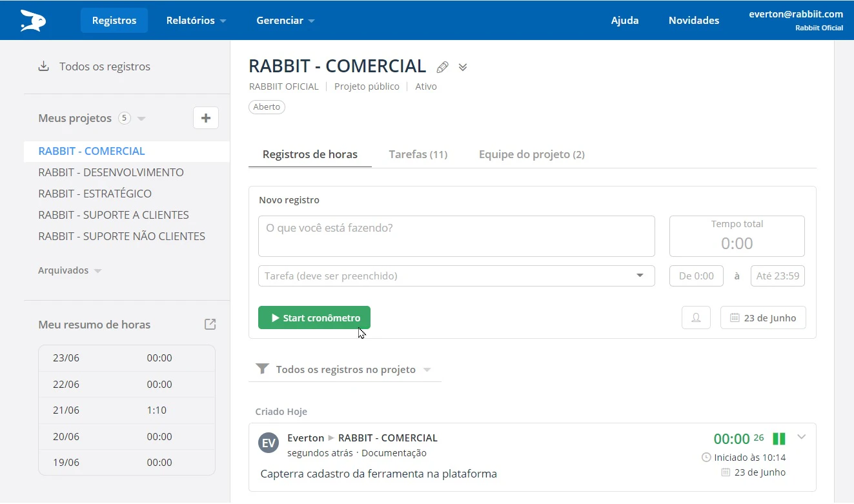The height and width of the screenshot is (504, 854).
Task: Open the 23 de Junho calendar picker
Action: click(x=763, y=317)
